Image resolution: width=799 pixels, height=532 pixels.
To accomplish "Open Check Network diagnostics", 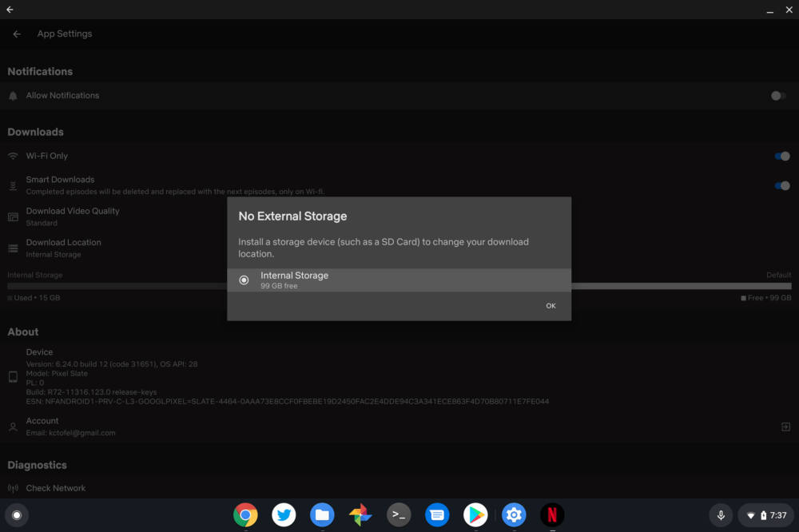I will point(399,488).
